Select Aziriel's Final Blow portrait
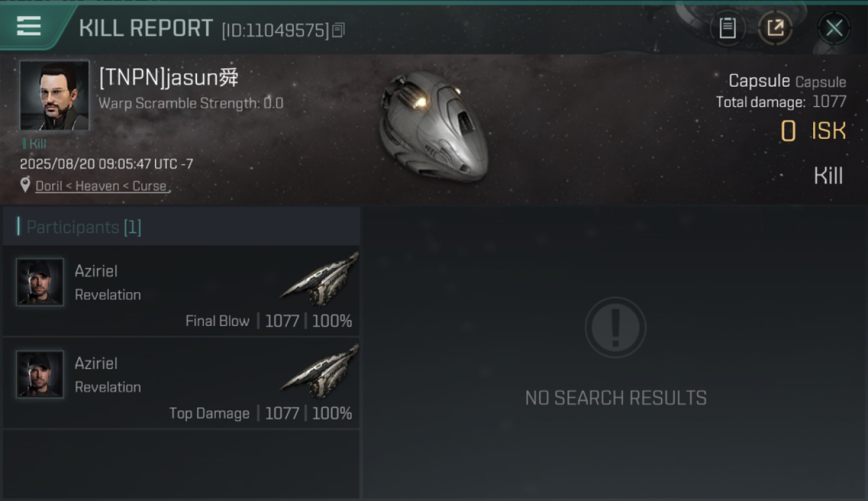The width and height of the screenshot is (868, 501). [40, 282]
